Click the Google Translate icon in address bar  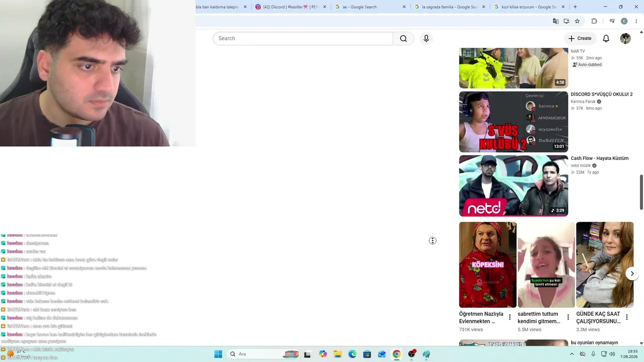[555, 21]
